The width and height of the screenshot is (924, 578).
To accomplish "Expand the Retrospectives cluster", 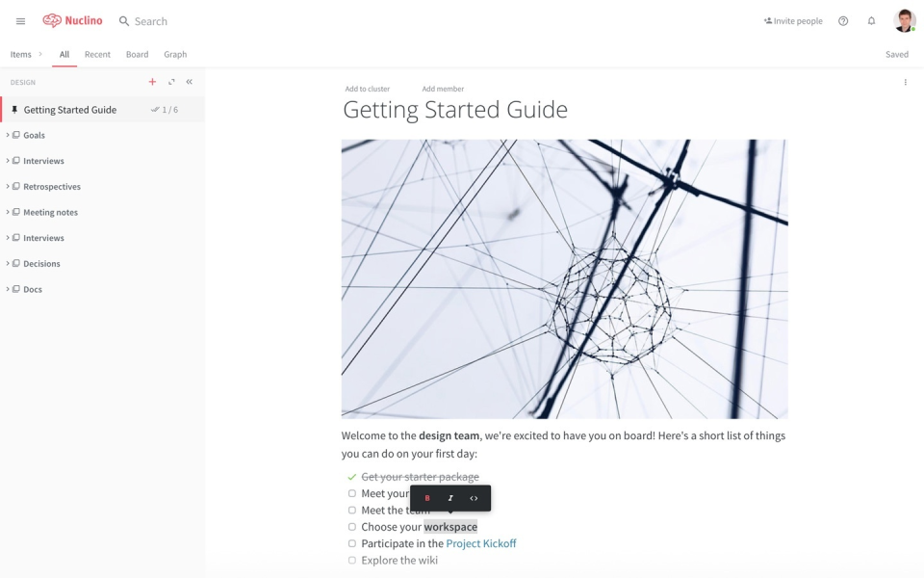I will [x=8, y=186].
